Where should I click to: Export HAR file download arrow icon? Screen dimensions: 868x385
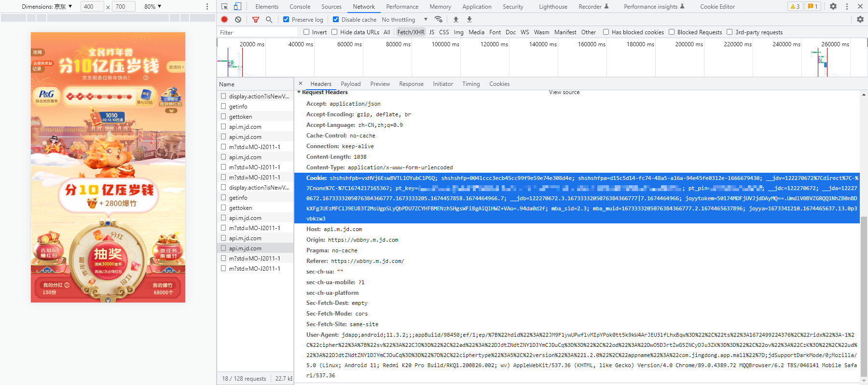click(x=469, y=19)
